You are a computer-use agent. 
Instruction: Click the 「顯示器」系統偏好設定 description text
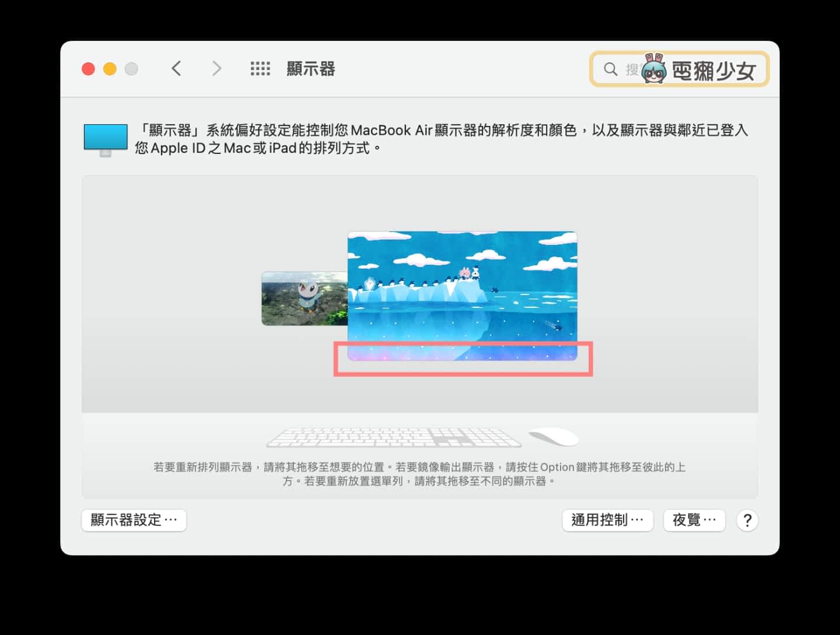tap(442, 139)
